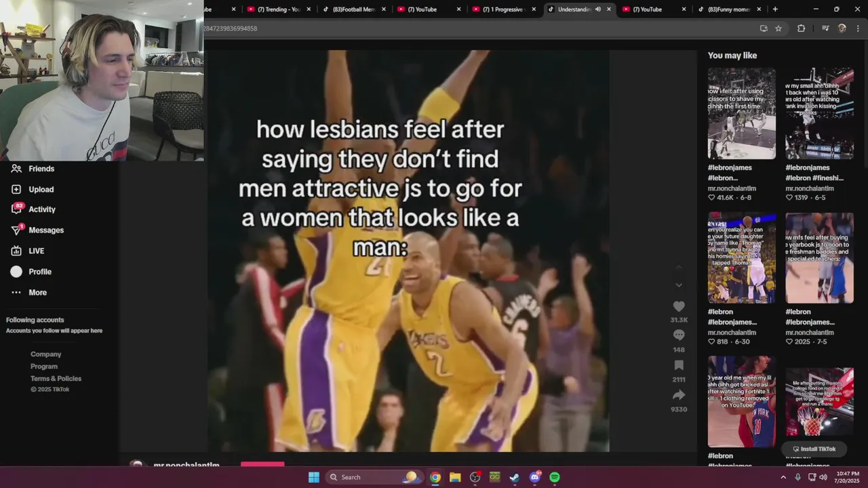Screen dimensions: 868x488
Task: Open the media controls icon in Chrome toolbar
Action: click(x=825, y=28)
